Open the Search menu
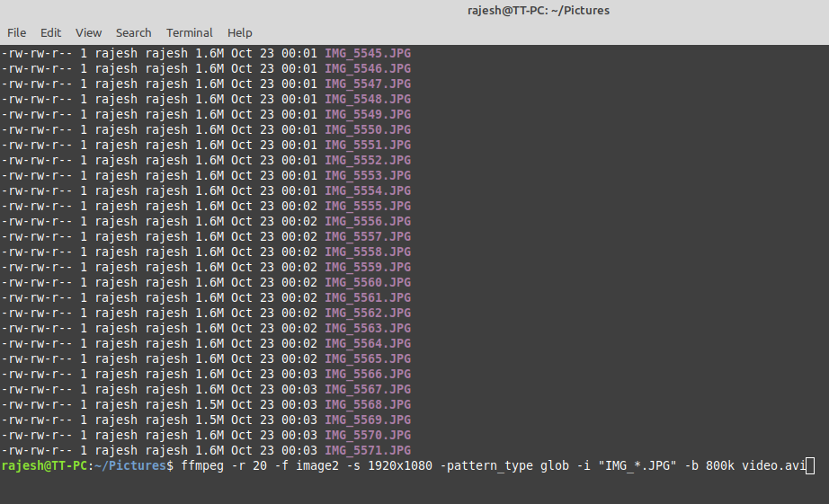The height and width of the screenshot is (504, 829). [133, 32]
